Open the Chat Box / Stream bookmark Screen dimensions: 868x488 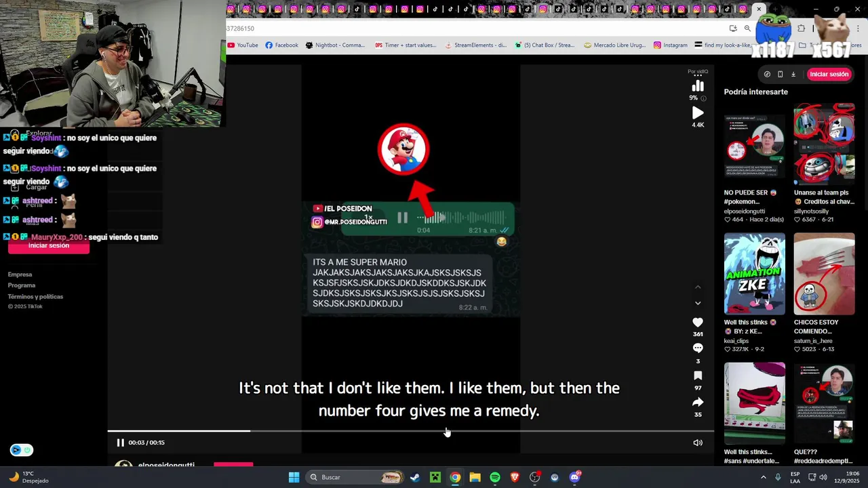[545, 45]
